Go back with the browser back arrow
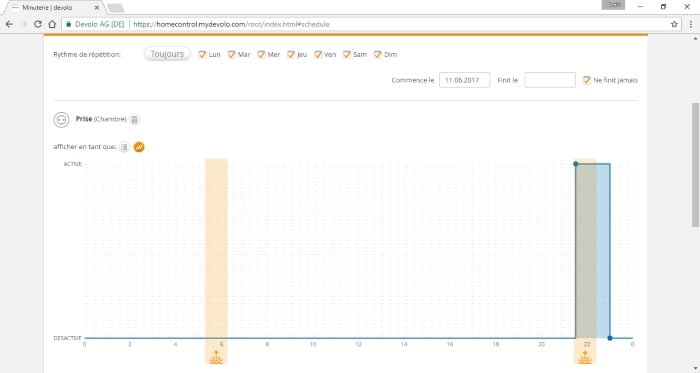The image size is (700, 373). [9, 24]
